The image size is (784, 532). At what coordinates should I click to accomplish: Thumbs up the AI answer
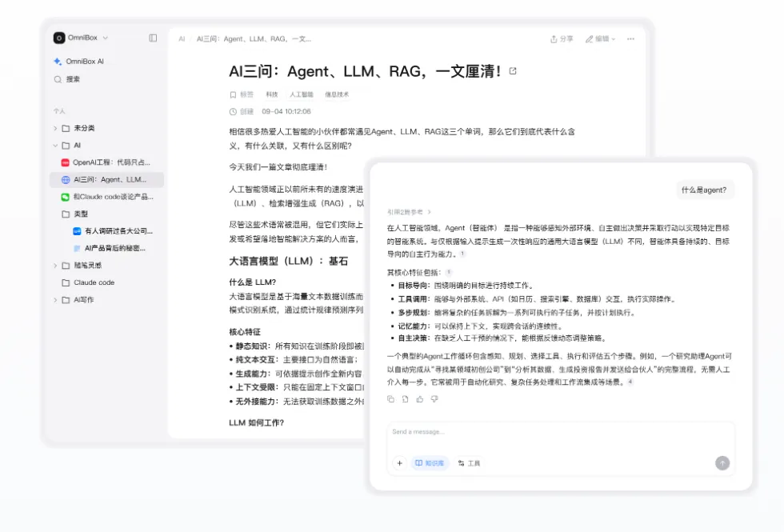tap(419, 398)
